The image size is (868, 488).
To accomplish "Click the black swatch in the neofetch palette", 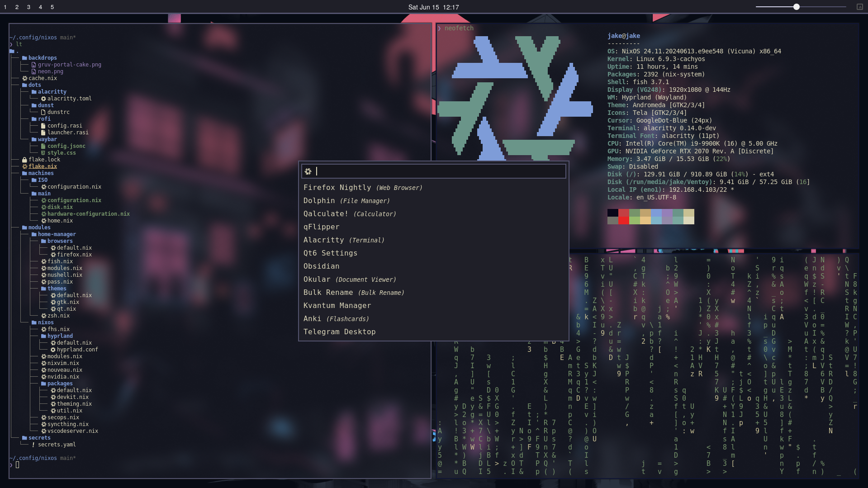I will (x=613, y=213).
